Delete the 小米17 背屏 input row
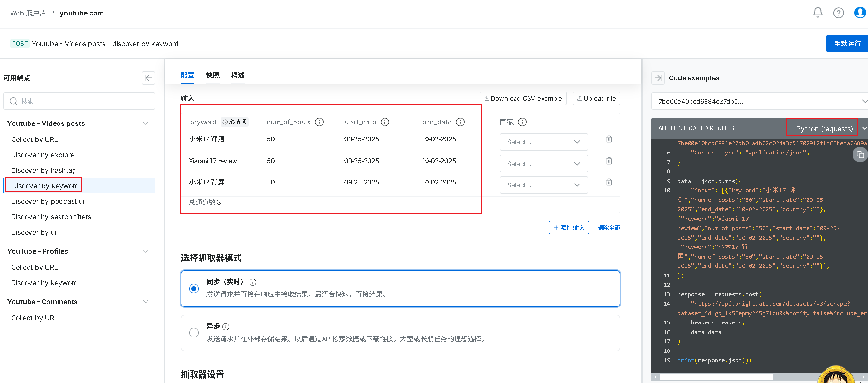Screen dimensions: 868x383 (x=609, y=182)
